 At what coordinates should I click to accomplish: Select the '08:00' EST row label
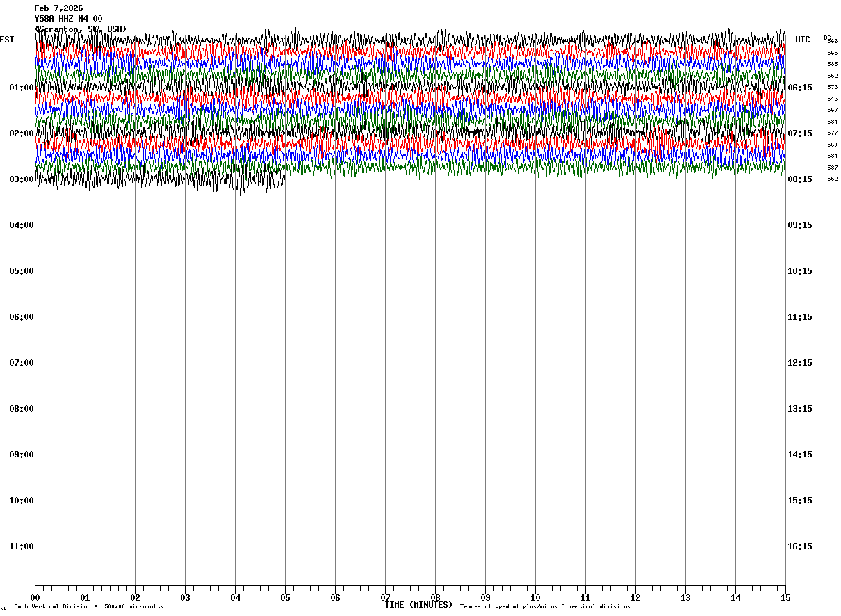[x=22, y=409]
